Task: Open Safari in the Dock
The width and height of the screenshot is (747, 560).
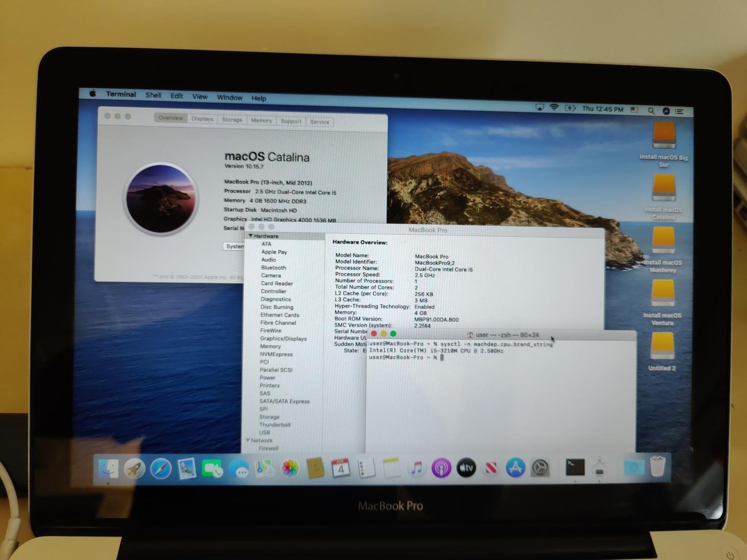Action: pyautogui.click(x=161, y=469)
